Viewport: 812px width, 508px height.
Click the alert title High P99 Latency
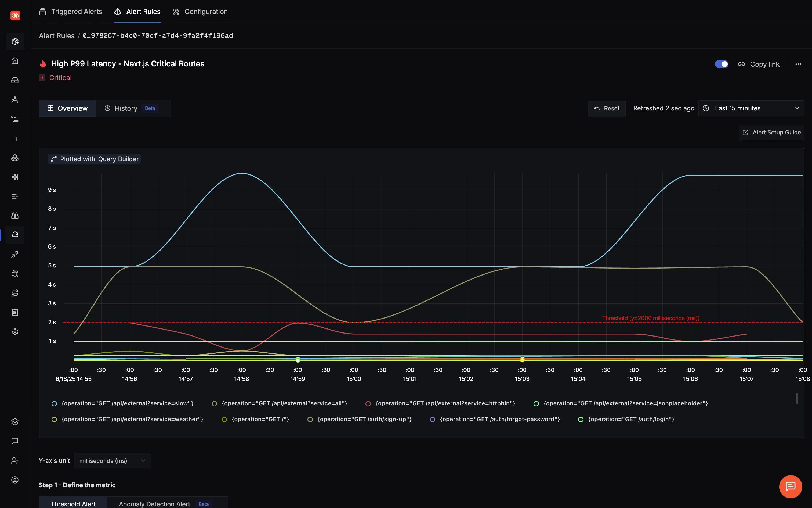coord(128,64)
